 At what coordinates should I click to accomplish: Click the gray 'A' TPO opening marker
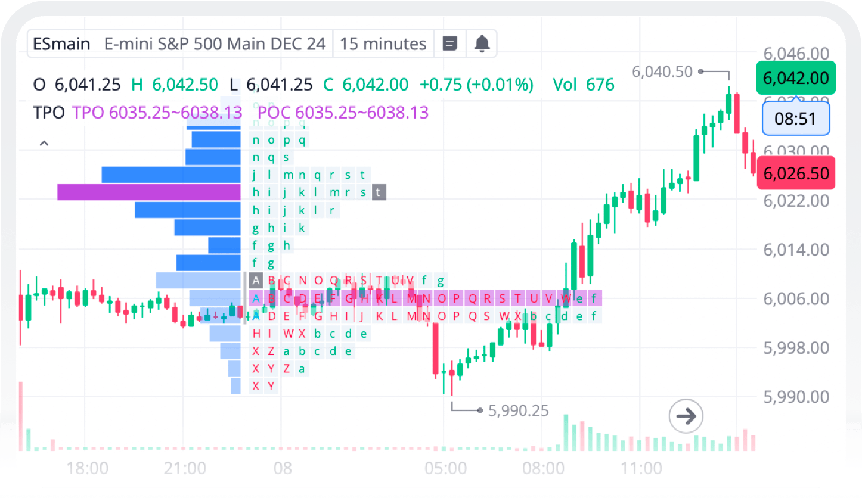256,281
